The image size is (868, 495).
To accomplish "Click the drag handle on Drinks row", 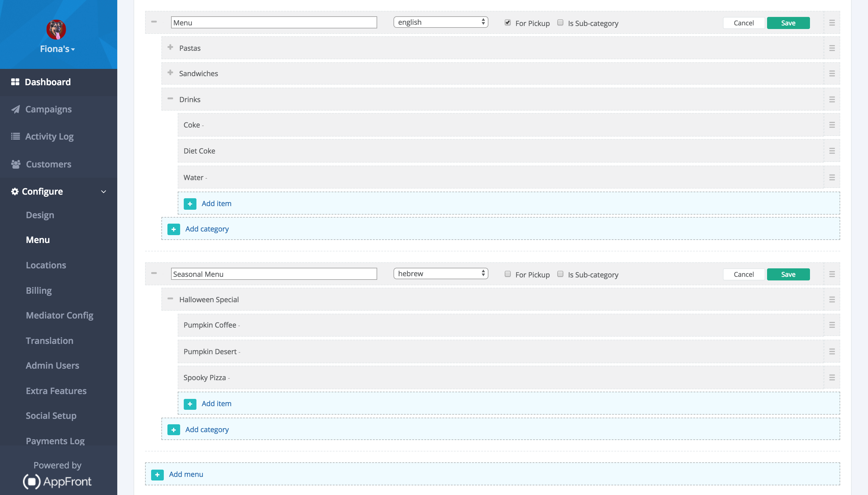I will pyautogui.click(x=832, y=99).
